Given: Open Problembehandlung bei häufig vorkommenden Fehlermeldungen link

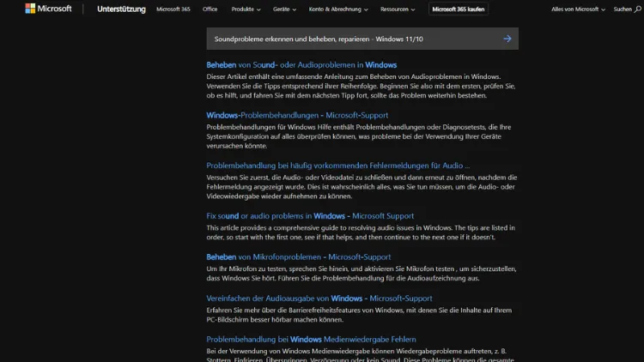Looking at the screenshot, I should [337, 166].
